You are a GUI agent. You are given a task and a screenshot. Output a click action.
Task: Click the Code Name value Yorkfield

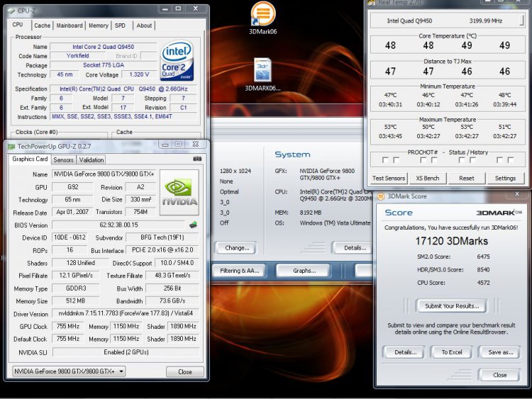pos(78,55)
